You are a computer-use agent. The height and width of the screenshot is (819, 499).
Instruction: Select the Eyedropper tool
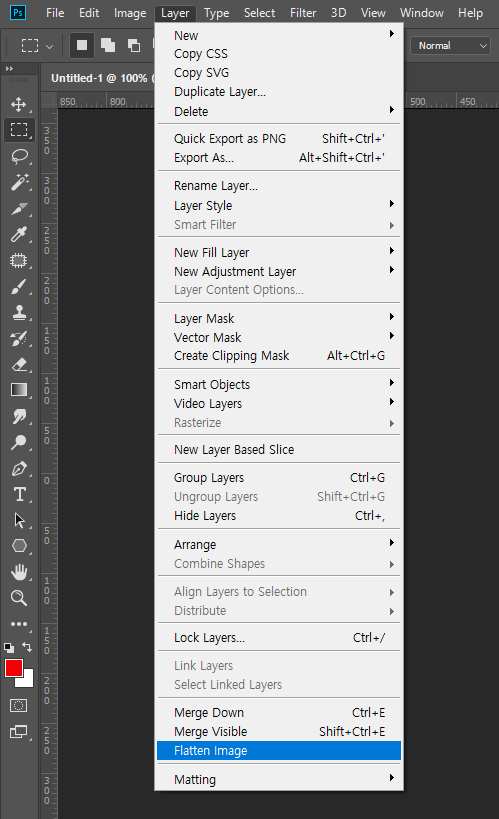tap(19, 235)
